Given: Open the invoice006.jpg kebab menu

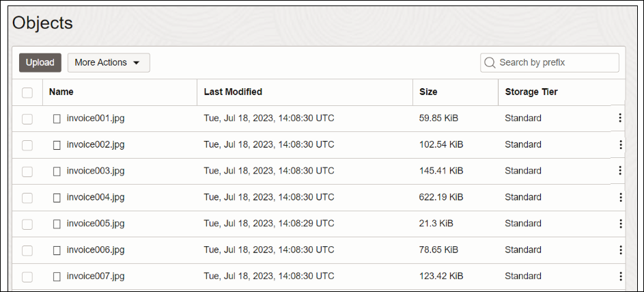Looking at the screenshot, I should pyautogui.click(x=620, y=250).
